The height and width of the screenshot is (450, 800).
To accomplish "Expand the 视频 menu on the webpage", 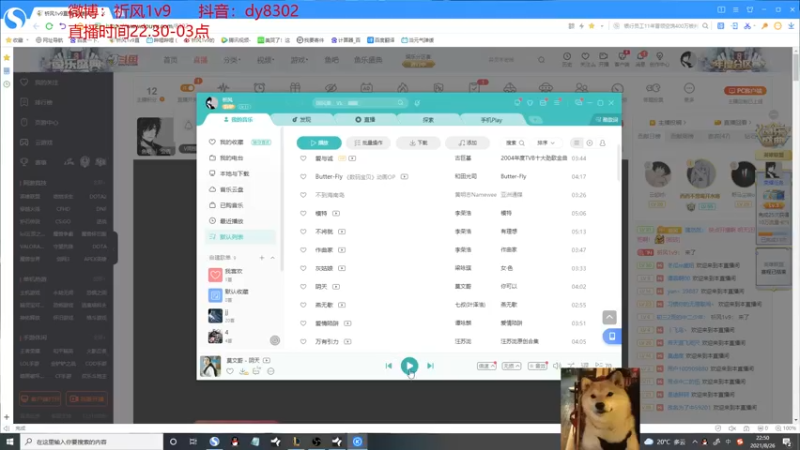I will tap(265, 60).
